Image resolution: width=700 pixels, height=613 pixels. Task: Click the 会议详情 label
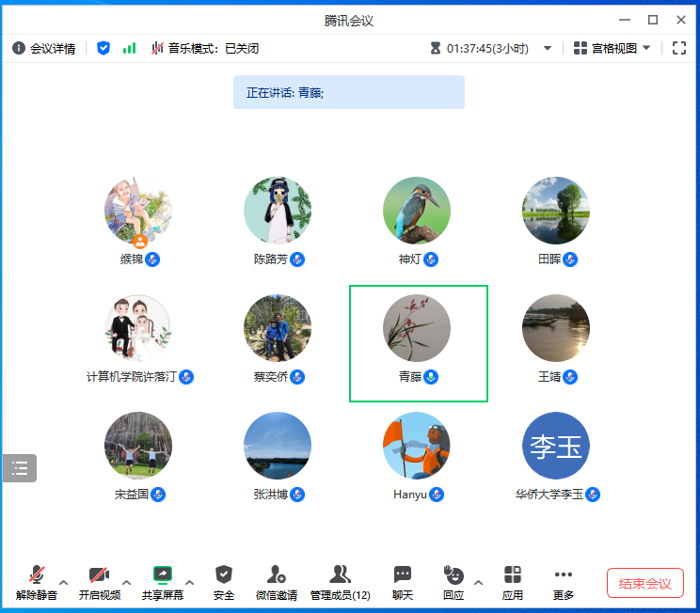coord(53,48)
